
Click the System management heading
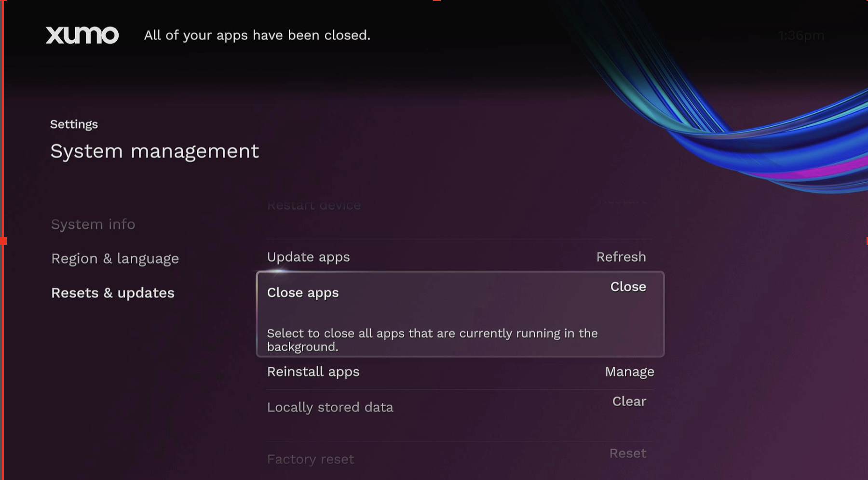click(154, 151)
